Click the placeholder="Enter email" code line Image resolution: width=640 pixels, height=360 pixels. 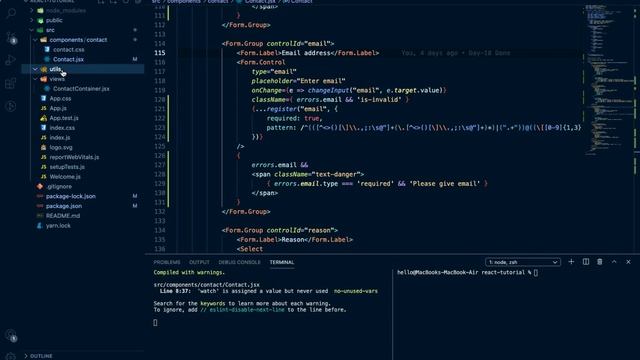point(298,81)
